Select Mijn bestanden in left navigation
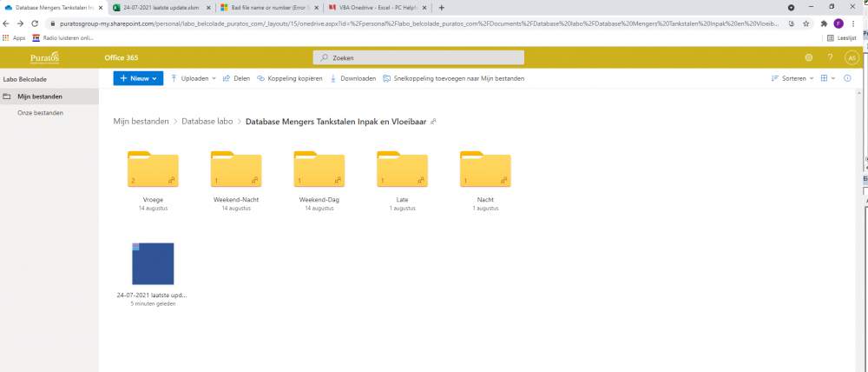This screenshot has height=372, width=868. pos(35,96)
